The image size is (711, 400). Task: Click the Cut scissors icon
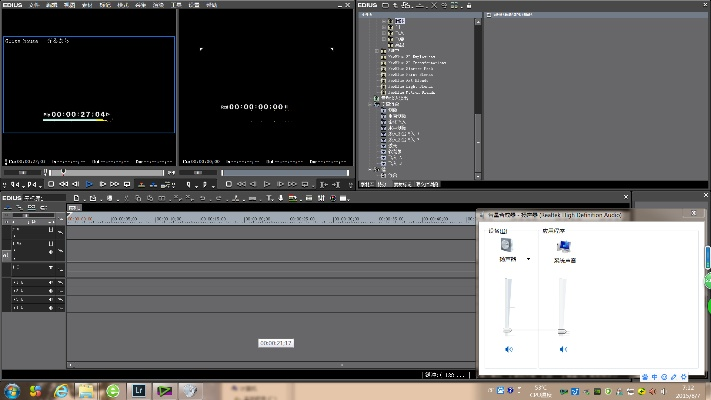coord(127,198)
